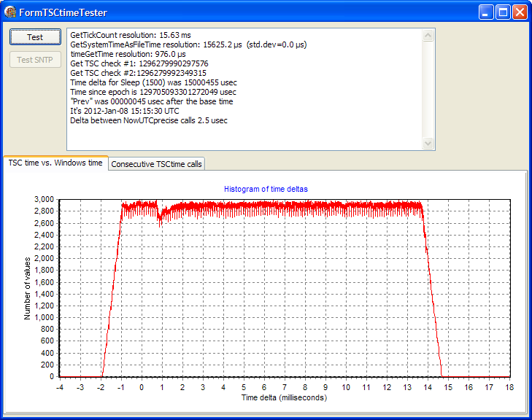Click the 'Number of values' axis label
The width and height of the screenshot is (532, 420).
(x=27, y=289)
